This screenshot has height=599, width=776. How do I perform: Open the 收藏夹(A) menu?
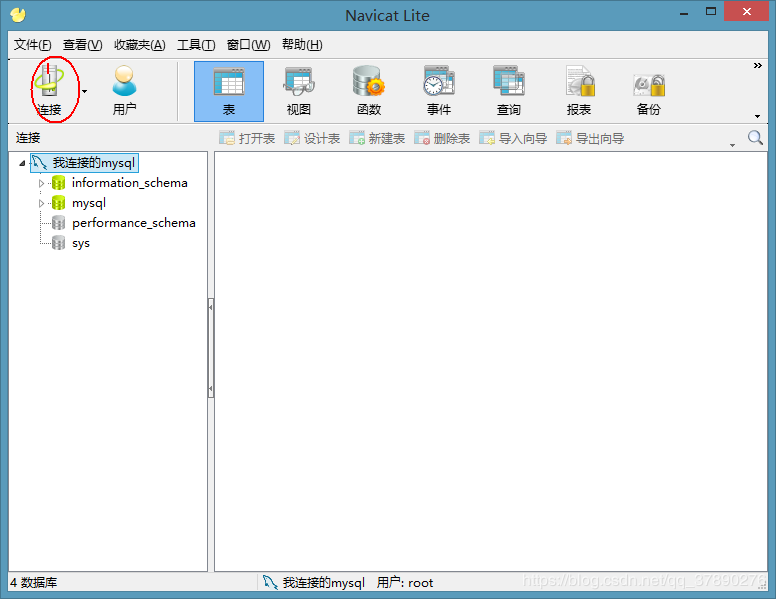tap(140, 45)
